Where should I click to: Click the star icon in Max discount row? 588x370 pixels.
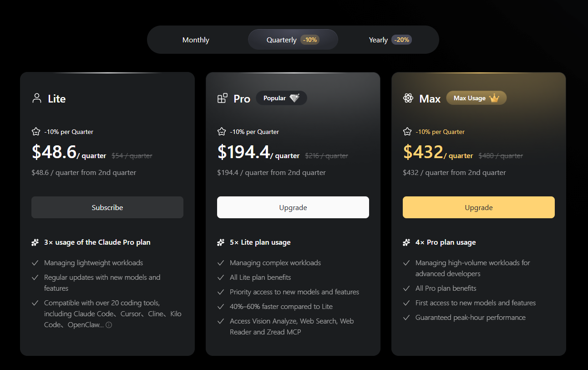pos(407,132)
